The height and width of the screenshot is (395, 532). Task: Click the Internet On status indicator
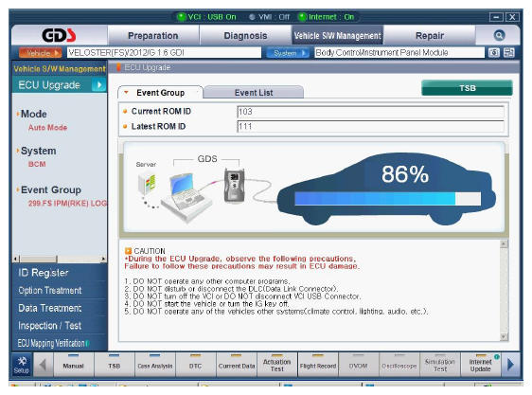pyautogui.click(x=327, y=17)
